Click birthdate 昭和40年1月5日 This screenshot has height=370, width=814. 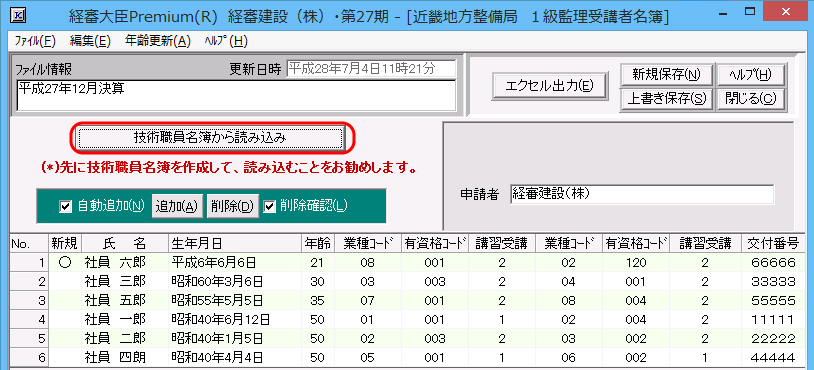click(235, 338)
